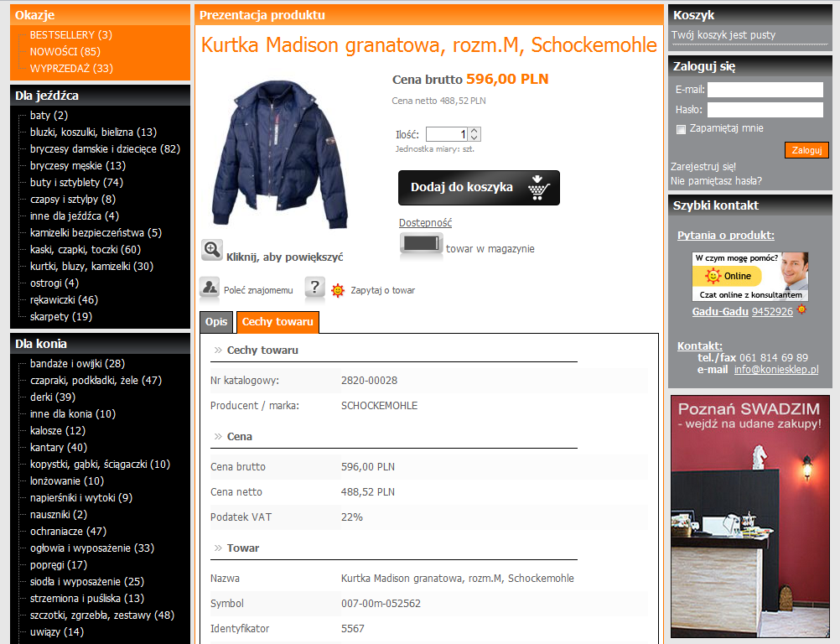Increase quantity with the up arrow
Image resolution: width=840 pixels, height=644 pixels.
[474, 131]
